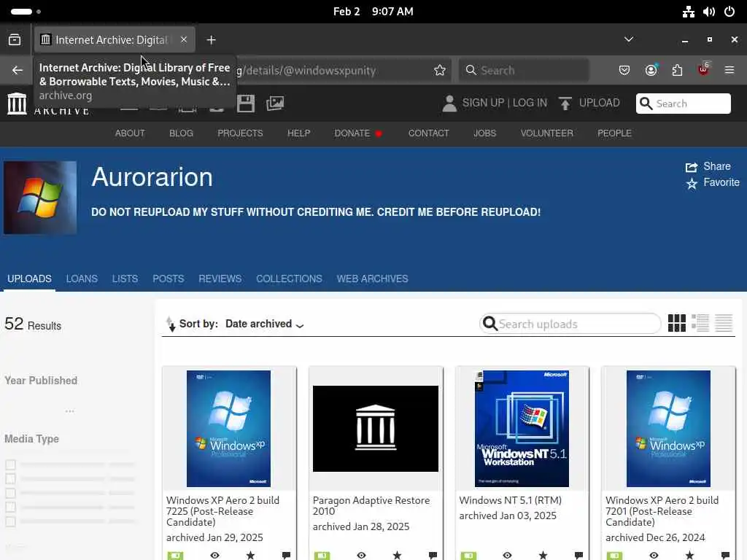Favorite star on Paragon Adaptive Restore 2010

pos(397,555)
